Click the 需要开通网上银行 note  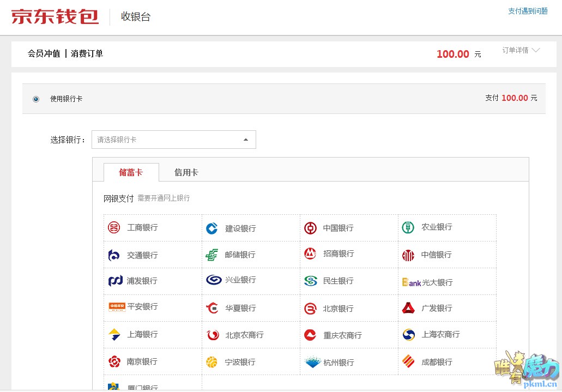pyautogui.click(x=164, y=198)
